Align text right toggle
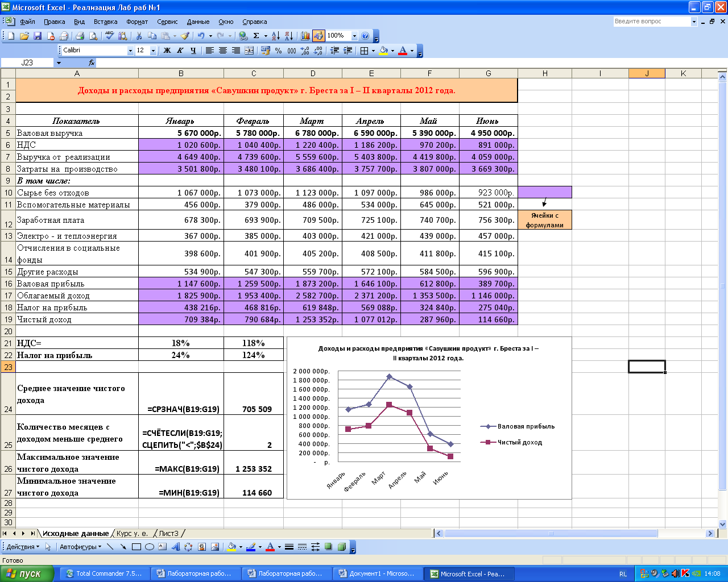 coord(236,51)
